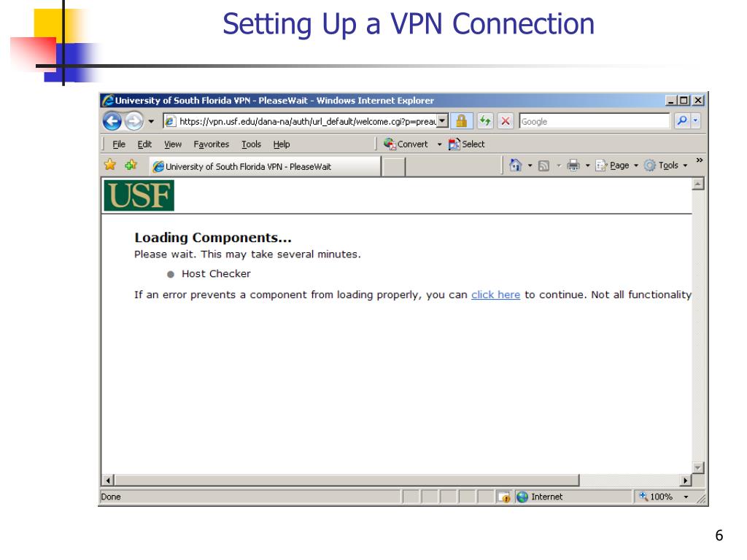Image resolution: width=747 pixels, height=560 pixels.
Task: Open the Help menu
Action: click(x=281, y=144)
